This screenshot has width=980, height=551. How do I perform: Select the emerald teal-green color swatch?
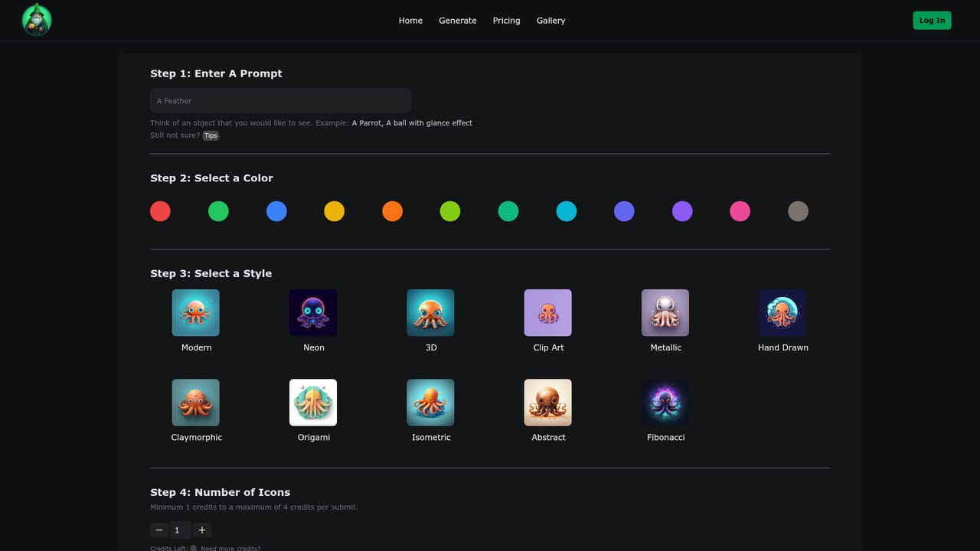pyautogui.click(x=508, y=211)
